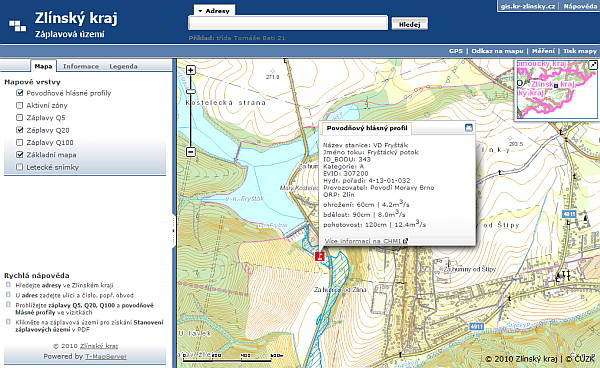Viewport: 600px width, 368px height.
Task: Close the Povodňový hlásný profil popup
Action: [469, 128]
